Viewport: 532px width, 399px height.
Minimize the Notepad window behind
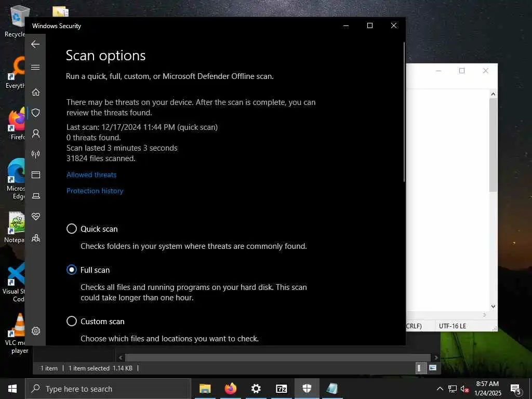click(438, 71)
